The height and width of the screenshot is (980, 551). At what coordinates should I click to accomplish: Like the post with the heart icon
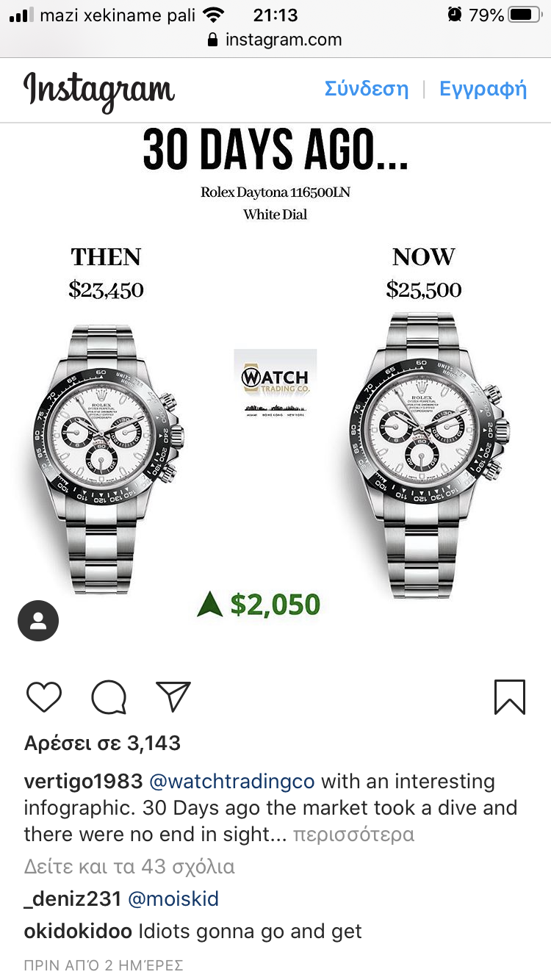[43, 696]
